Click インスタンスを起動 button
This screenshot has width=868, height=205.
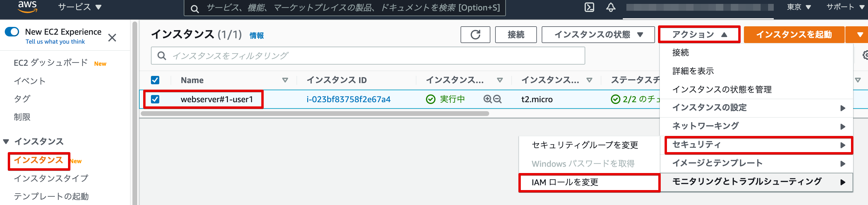pyautogui.click(x=794, y=34)
